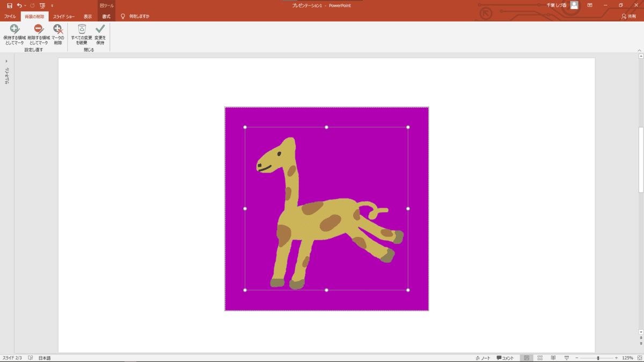Screen dimensions: 644x362
Task: Click 変更を保持 checkmark button
Action: pos(100,35)
